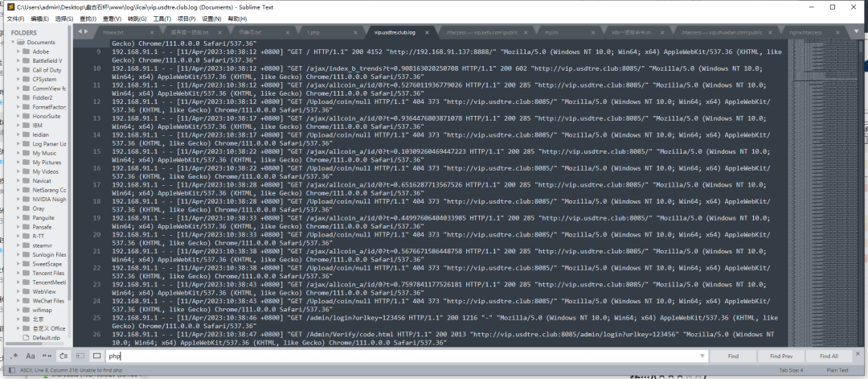Toggle the sidebar icon in status bar
Screen dimensions: 868x379
click(10, 370)
